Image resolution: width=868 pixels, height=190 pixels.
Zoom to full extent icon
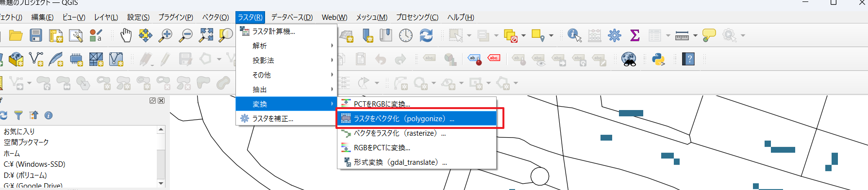(x=206, y=35)
